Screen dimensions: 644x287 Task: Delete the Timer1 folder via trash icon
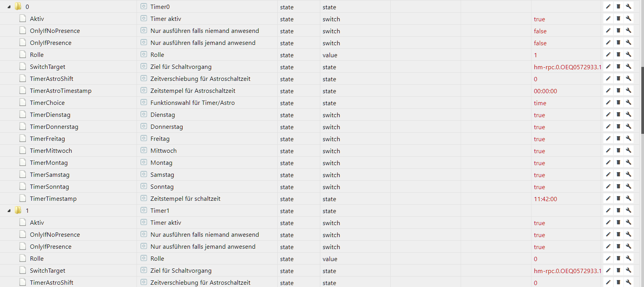(x=618, y=210)
